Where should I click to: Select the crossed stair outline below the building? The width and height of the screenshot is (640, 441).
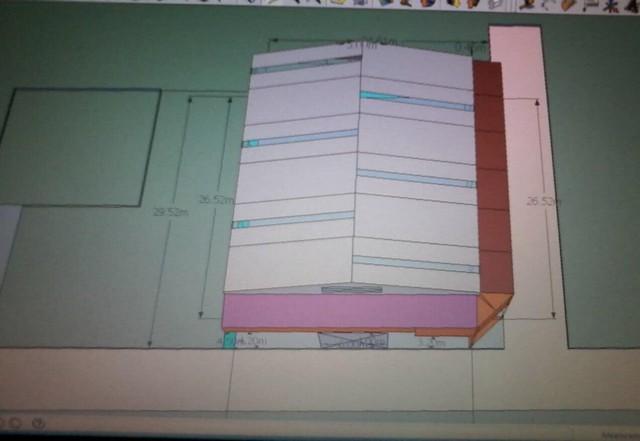(x=353, y=340)
